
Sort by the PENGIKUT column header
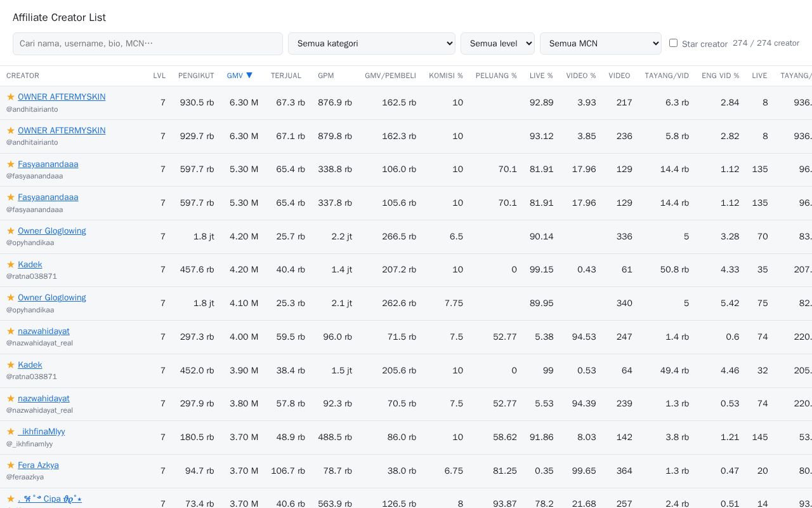click(x=196, y=76)
